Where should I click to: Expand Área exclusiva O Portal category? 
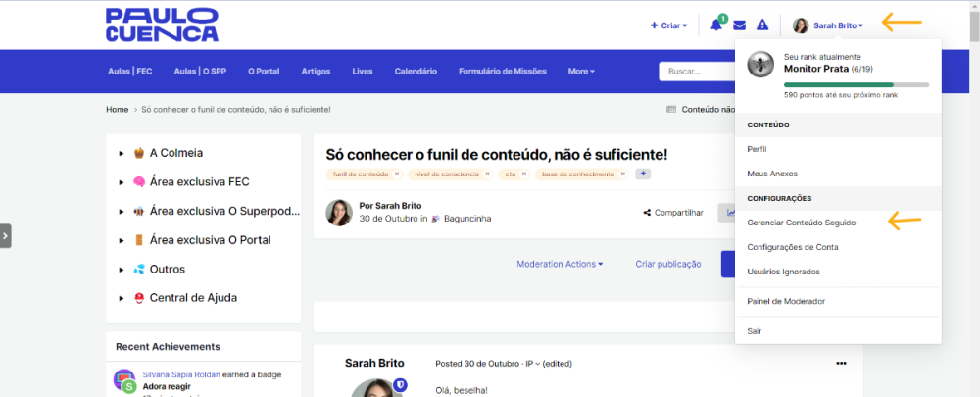point(122,241)
